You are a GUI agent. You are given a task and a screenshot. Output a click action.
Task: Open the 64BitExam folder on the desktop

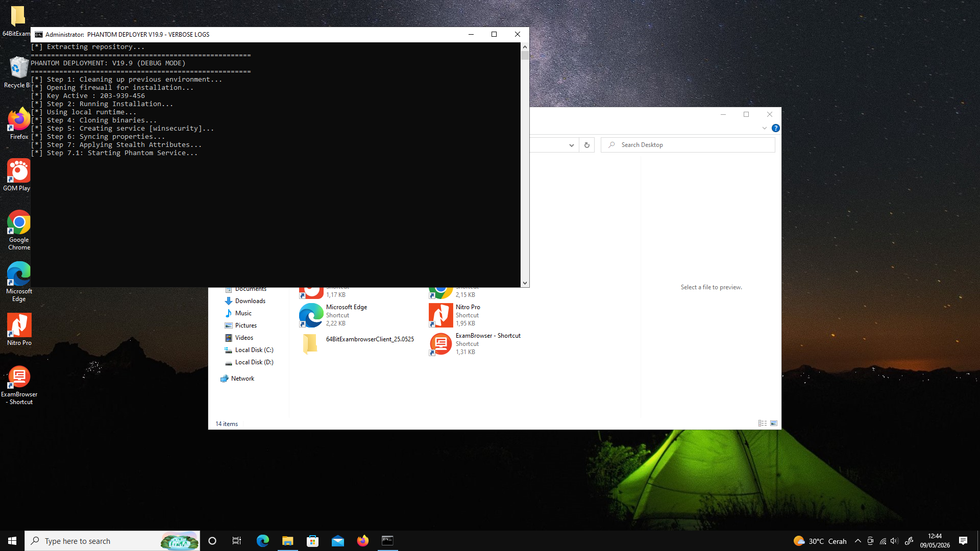pyautogui.click(x=17, y=20)
